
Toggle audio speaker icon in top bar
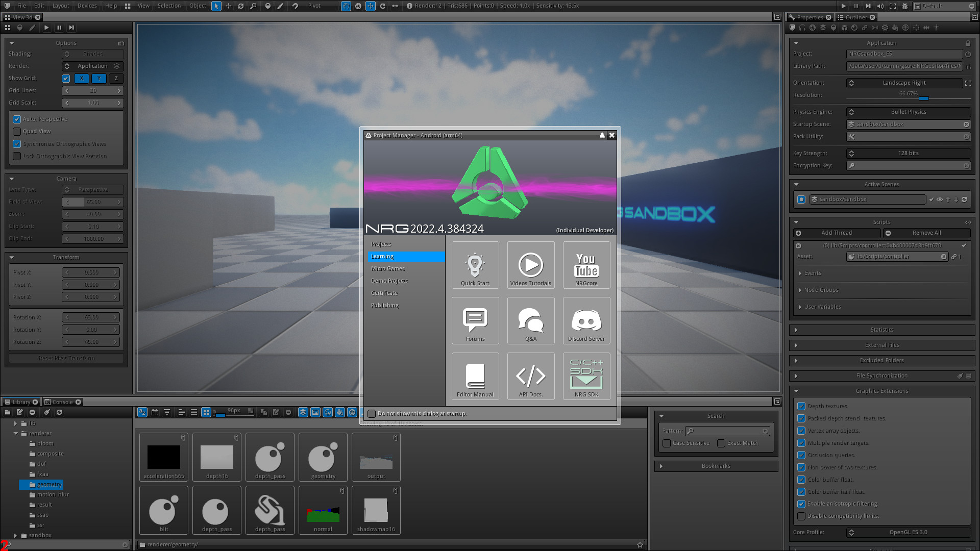pos(880,6)
